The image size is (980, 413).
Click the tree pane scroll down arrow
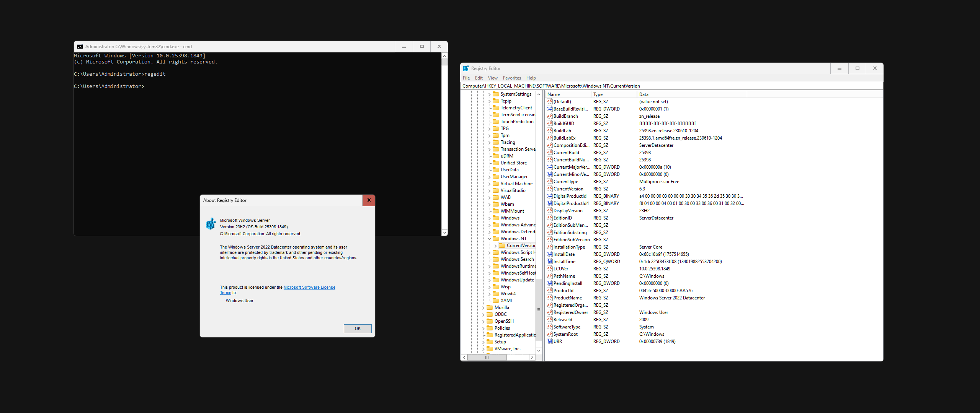(539, 351)
